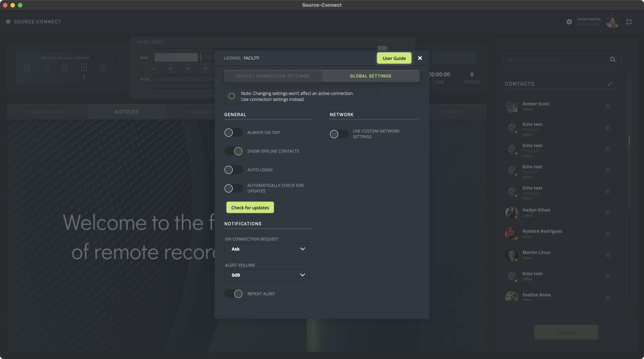Click Kymbre Rodriguez's avatar
The height and width of the screenshot is (359, 644).
(x=512, y=234)
